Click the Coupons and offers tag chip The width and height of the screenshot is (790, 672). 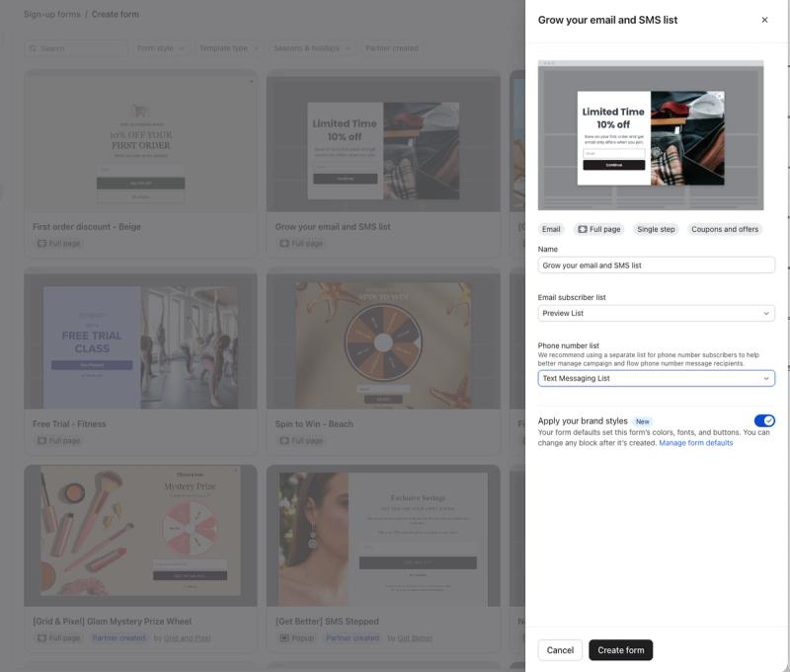pyautogui.click(x=725, y=229)
